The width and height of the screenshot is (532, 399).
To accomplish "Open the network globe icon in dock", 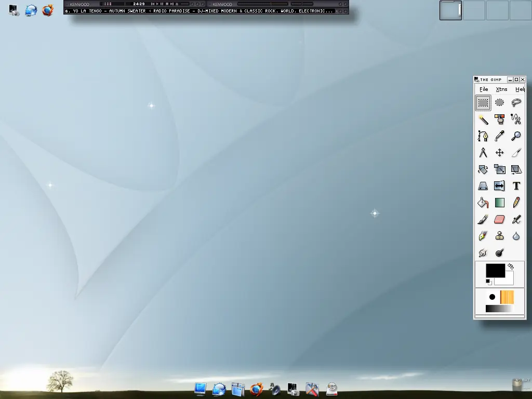I will (219, 389).
